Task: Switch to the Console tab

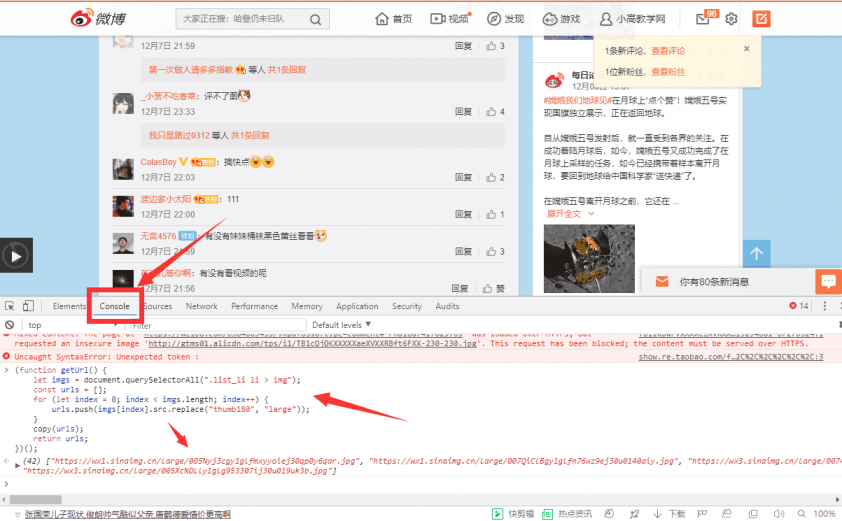Action: (114, 306)
